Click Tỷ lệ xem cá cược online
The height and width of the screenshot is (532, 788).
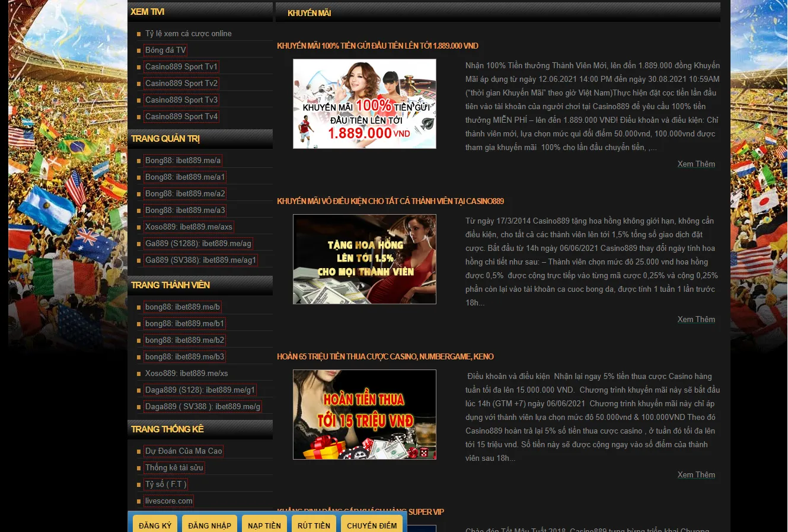pyautogui.click(x=189, y=34)
